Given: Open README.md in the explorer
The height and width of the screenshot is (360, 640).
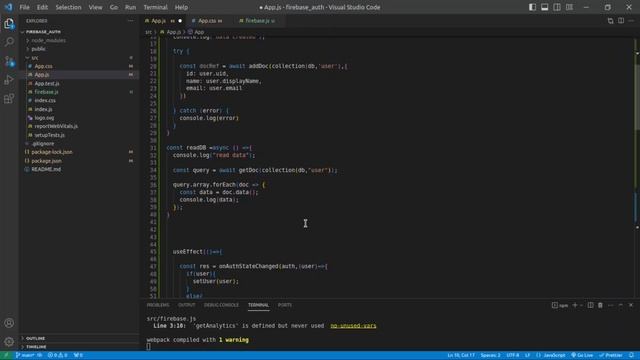Looking at the screenshot, I should coord(79,169).
